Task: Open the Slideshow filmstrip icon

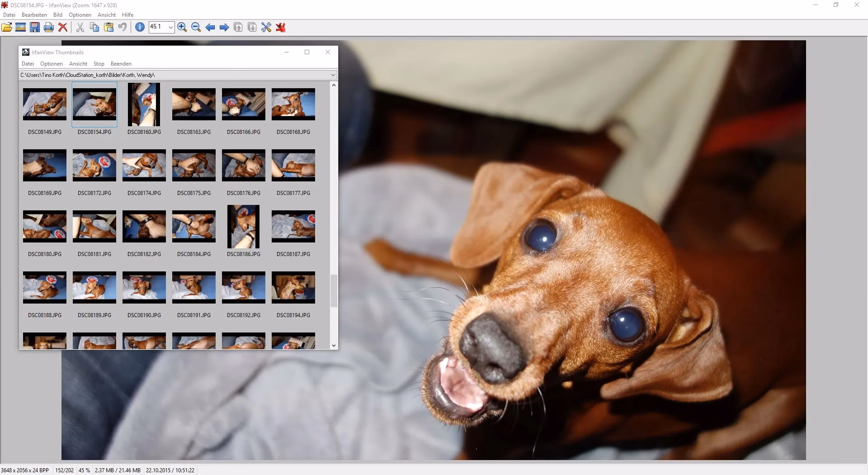Action: point(20,27)
